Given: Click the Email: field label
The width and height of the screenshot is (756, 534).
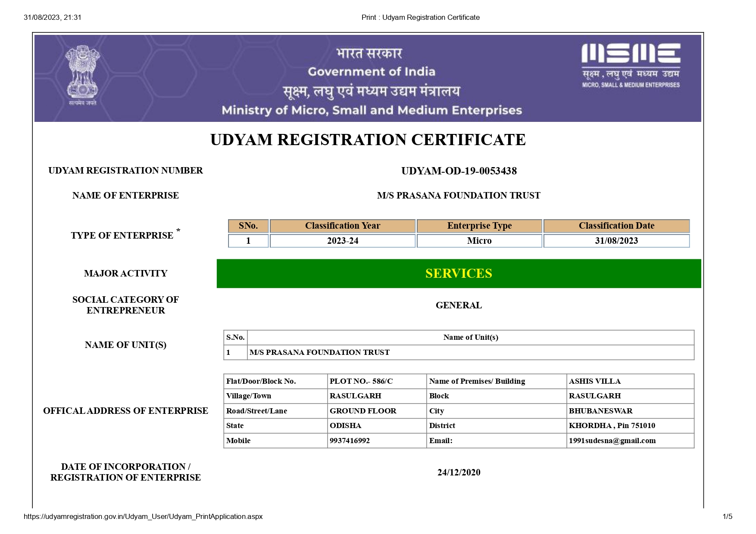Looking at the screenshot, I should [440, 441].
